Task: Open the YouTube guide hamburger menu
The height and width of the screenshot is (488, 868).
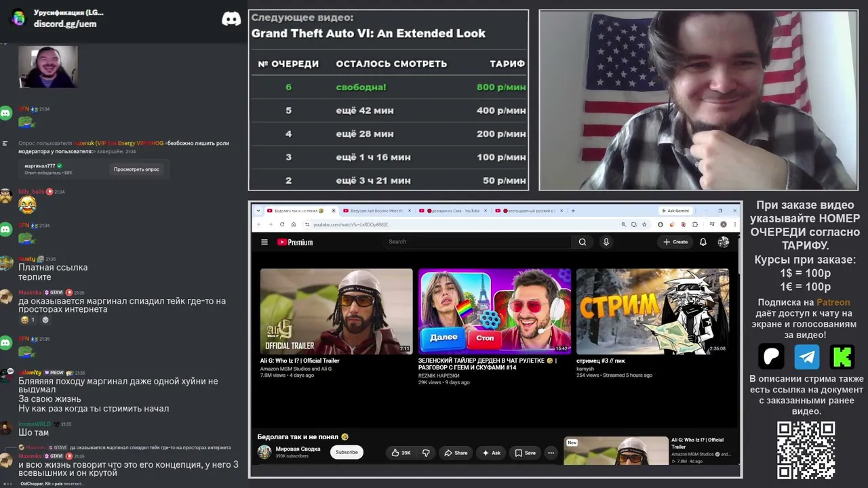Action: pyautogui.click(x=264, y=242)
